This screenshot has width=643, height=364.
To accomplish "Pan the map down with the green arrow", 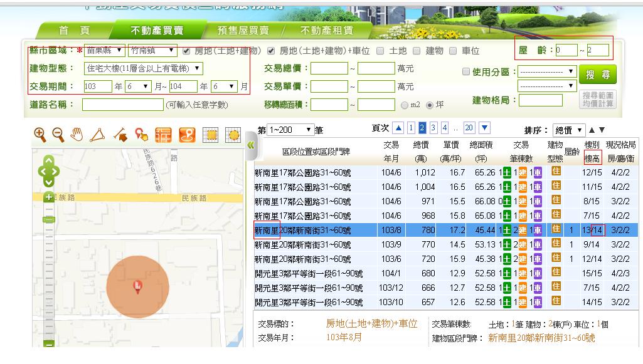I will coord(49,182).
